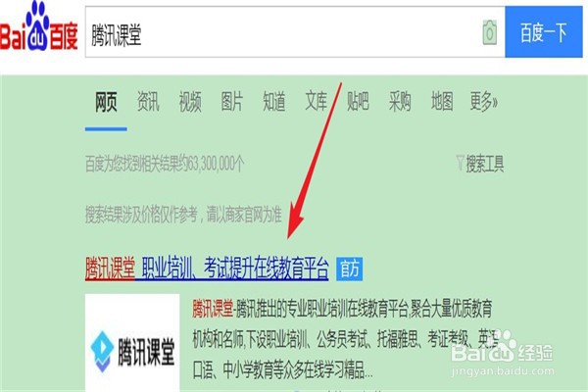Open 腾讯课堂 职业培训 result title link
The height and width of the screenshot is (392, 588).
pyautogui.click(x=207, y=269)
